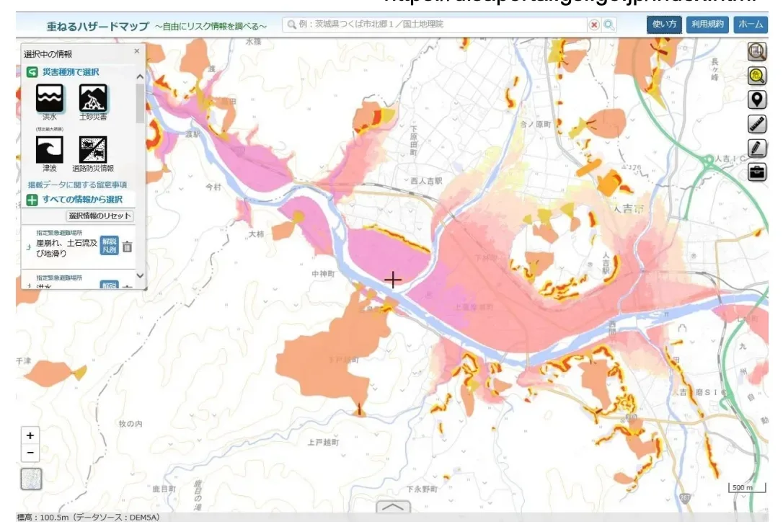Expand the bottom panel with up chevron
The image size is (783, 532).
point(393,507)
